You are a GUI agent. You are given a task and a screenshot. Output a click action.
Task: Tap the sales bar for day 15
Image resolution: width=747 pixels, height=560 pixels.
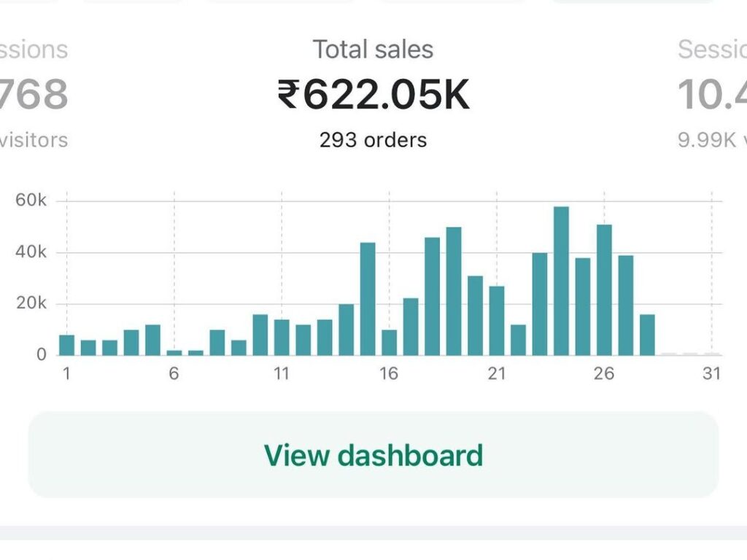(x=368, y=299)
